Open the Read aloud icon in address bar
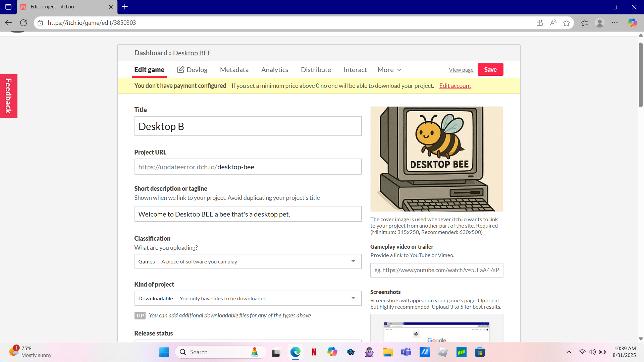Viewport: 644px width, 362px height. 553,23
